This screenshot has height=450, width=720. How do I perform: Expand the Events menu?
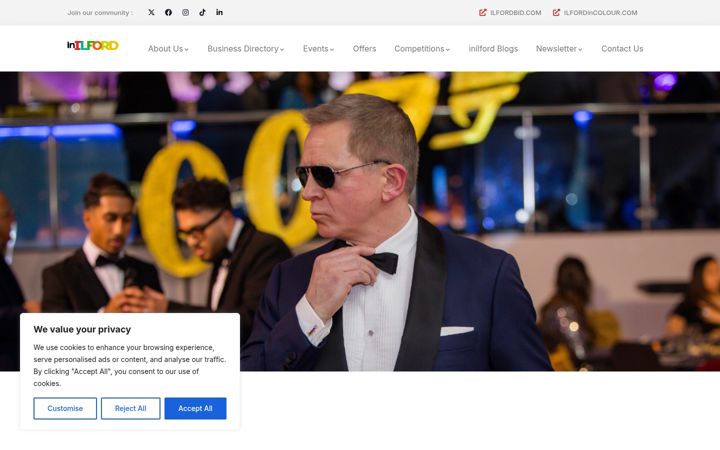(318, 49)
